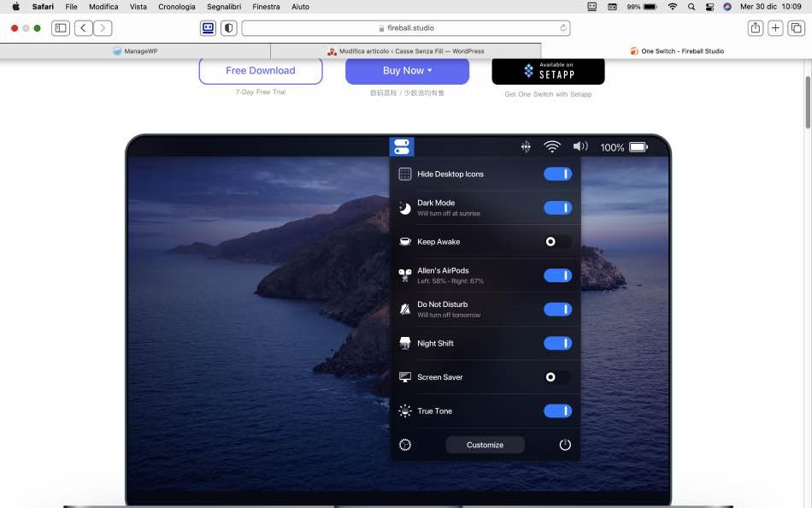Screen dimensions: 812x508
Task: Open the File menu
Action: pos(72,7)
